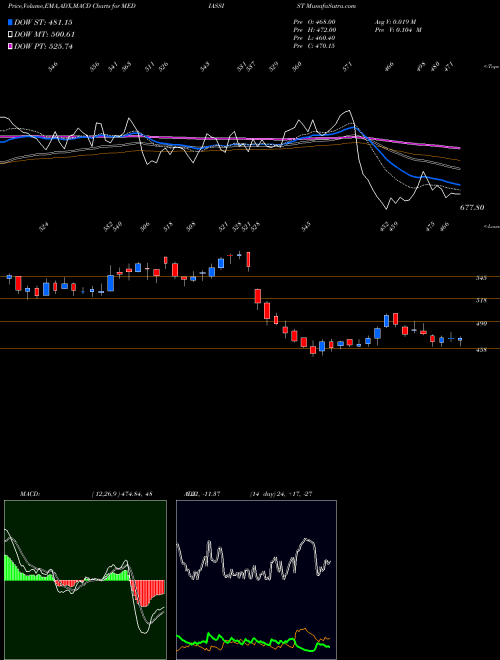
Task: Click the 'MACD:' panel heading
Action: click(29, 494)
